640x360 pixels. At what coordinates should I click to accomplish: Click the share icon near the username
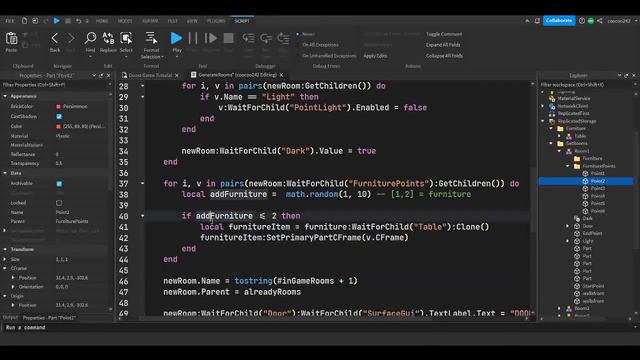[600, 21]
